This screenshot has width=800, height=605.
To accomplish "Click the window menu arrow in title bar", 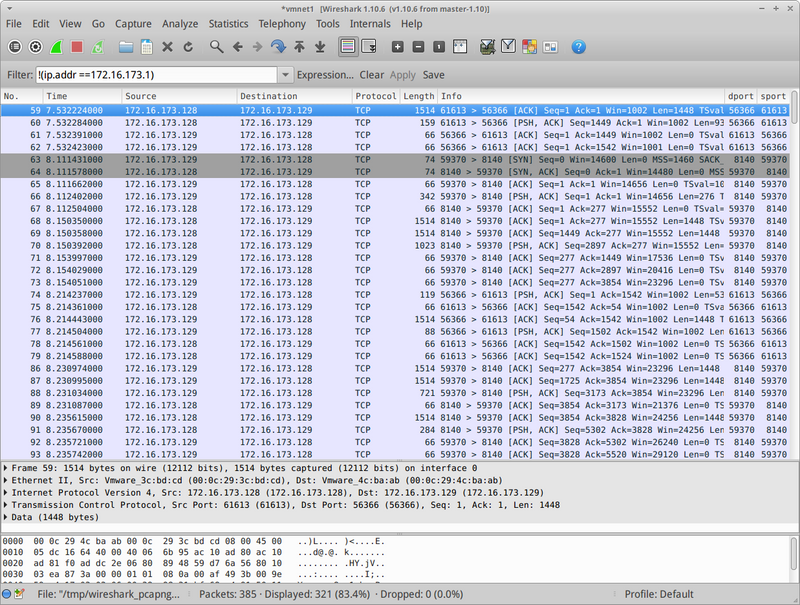I will coord(9,9).
